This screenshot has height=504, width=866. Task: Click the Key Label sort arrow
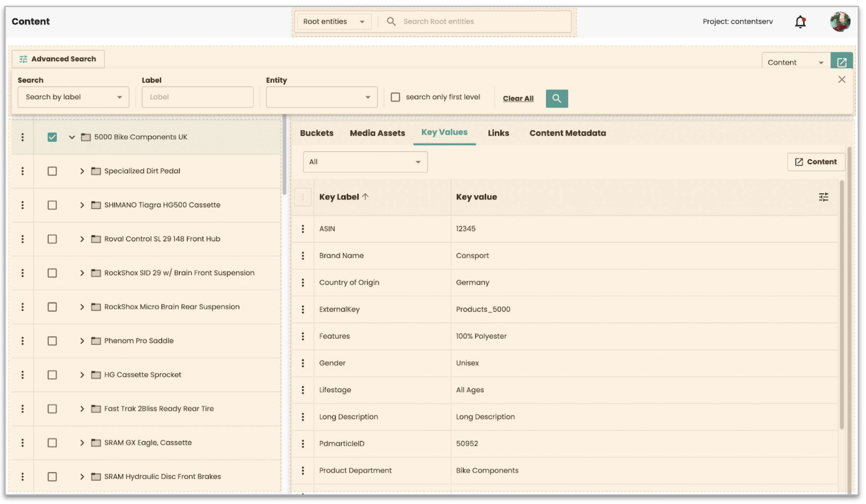[366, 196]
